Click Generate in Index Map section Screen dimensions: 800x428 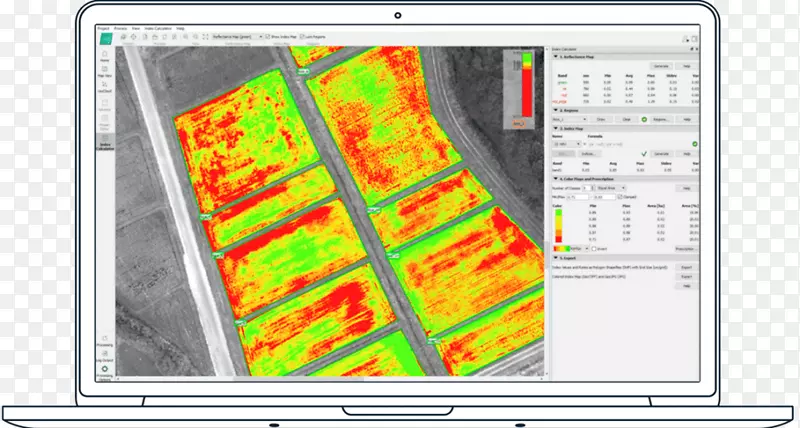click(x=661, y=154)
